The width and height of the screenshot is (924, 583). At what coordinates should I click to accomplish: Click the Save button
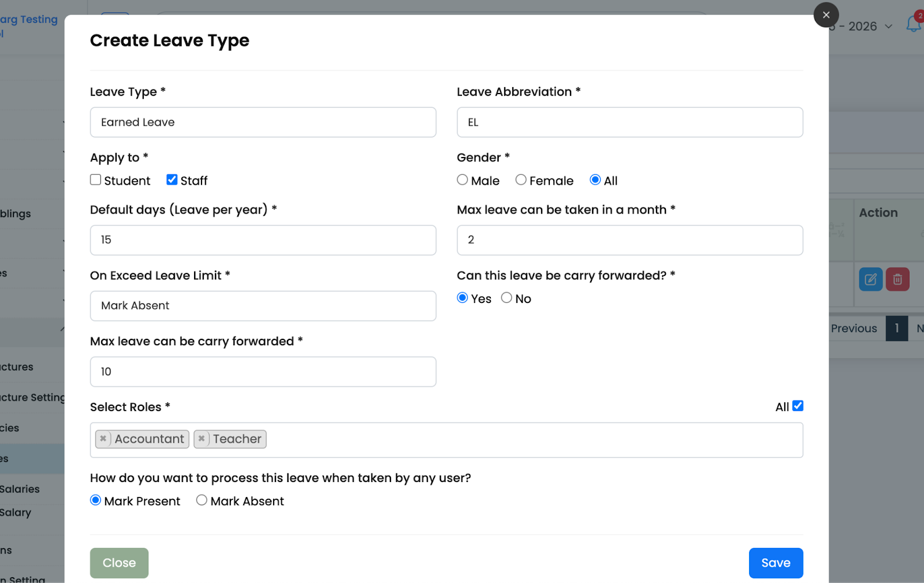click(776, 563)
